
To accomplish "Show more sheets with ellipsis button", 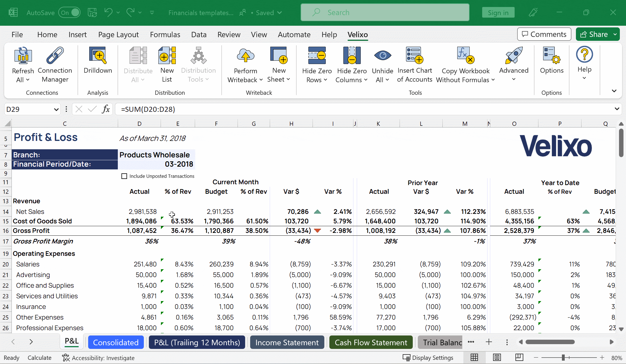I will point(471,342).
